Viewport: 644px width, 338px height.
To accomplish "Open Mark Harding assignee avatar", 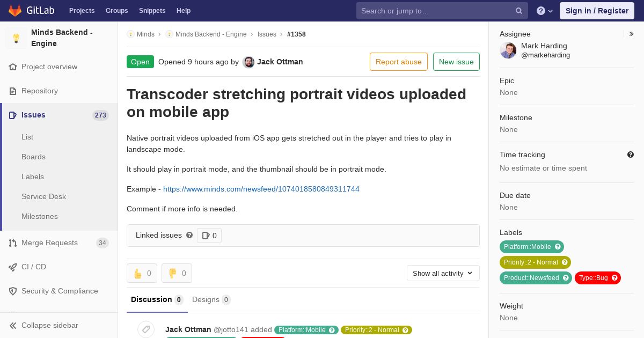I will [508, 50].
